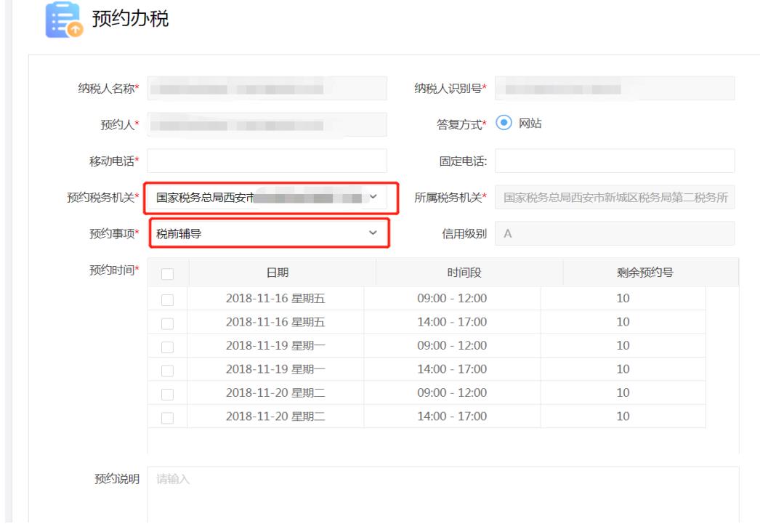The width and height of the screenshot is (760, 532).
Task: Check the 2018-11-16 14:00 - 17:00 slot
Action: click(168, 322)
